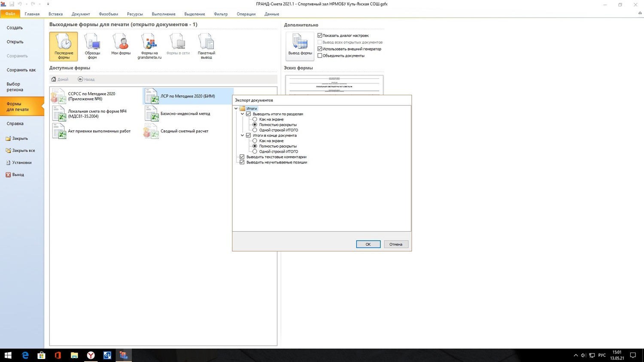Collapse the ribbon with top-right chevron
Viewport: 644px width, 362px height.
click(x=640, y=13)
